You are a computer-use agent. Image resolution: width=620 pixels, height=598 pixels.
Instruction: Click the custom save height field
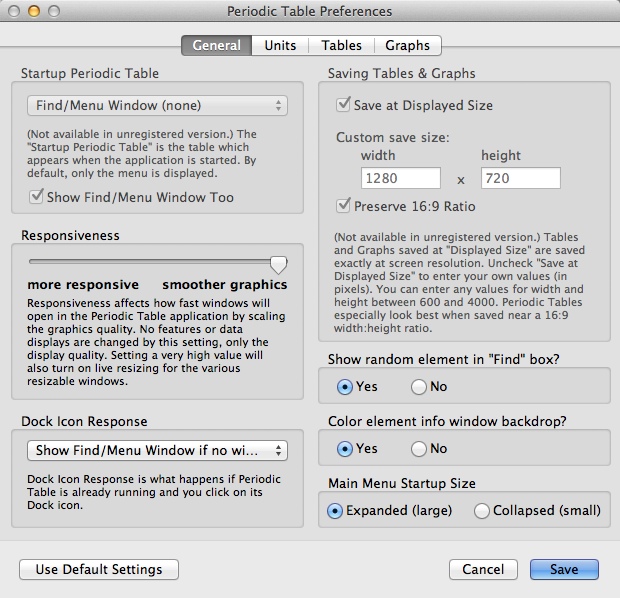point(520,179)
